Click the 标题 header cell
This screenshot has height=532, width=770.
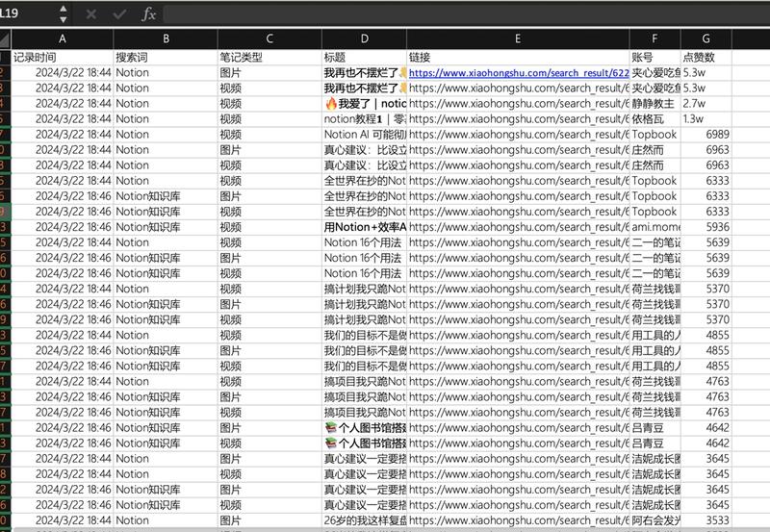click(364, 58)
